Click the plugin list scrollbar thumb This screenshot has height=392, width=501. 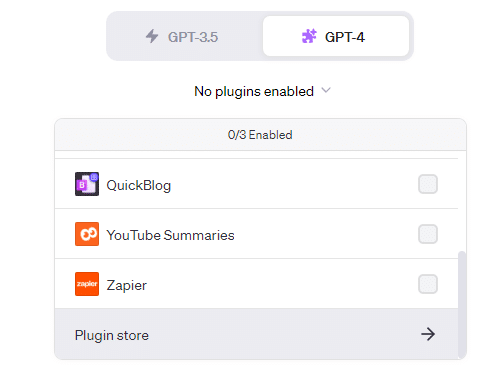[x=462, y=304]
